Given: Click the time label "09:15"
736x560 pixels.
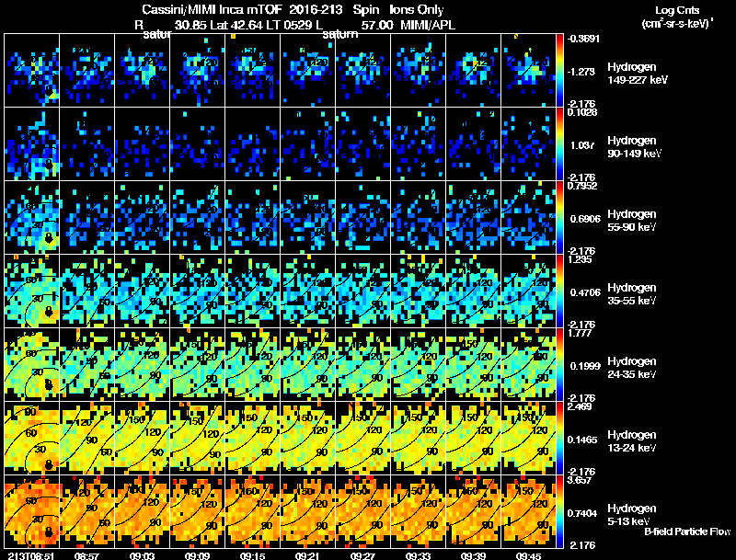Looking at the screenshot, I should 252,555.
